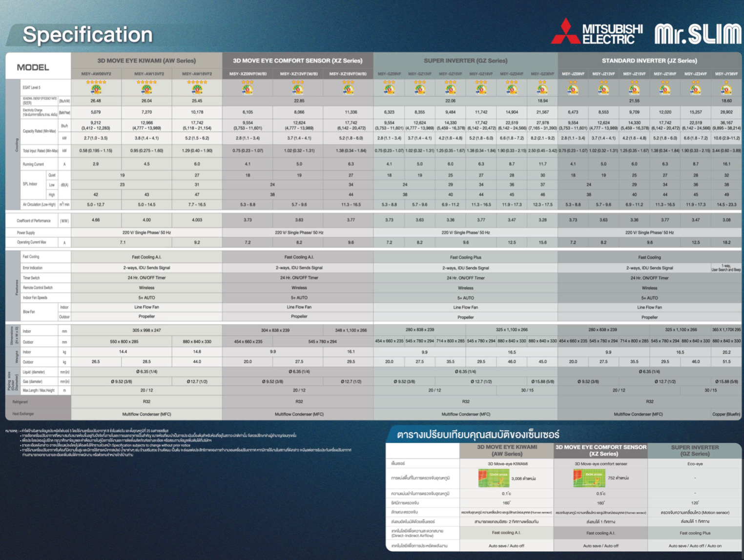Click the EGAT badge under MSY-GZ09VF
This screenshot has height=560, width=744.
pos(389,89)
